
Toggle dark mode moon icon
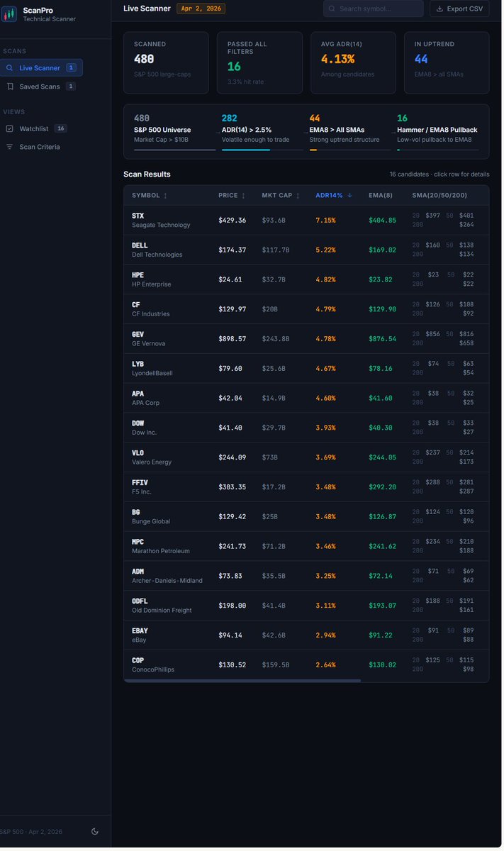click(95, 831)
